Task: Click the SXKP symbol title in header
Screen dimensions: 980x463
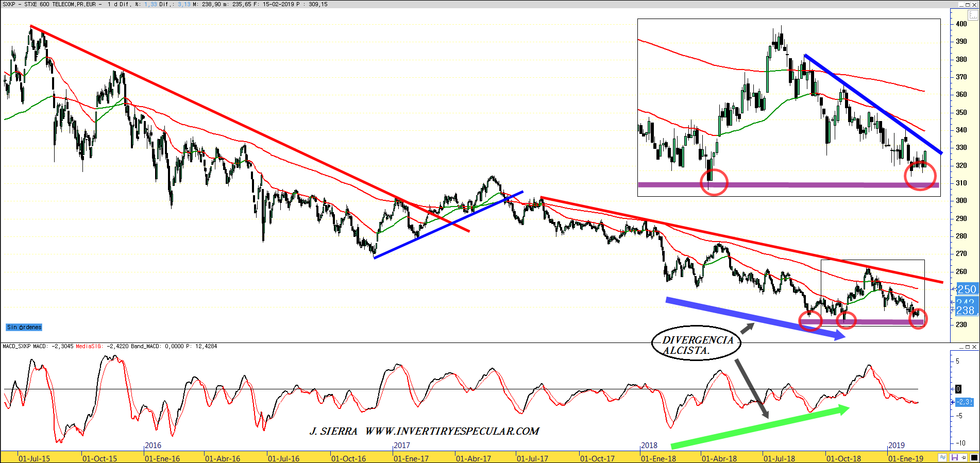Action: point(9,4)
